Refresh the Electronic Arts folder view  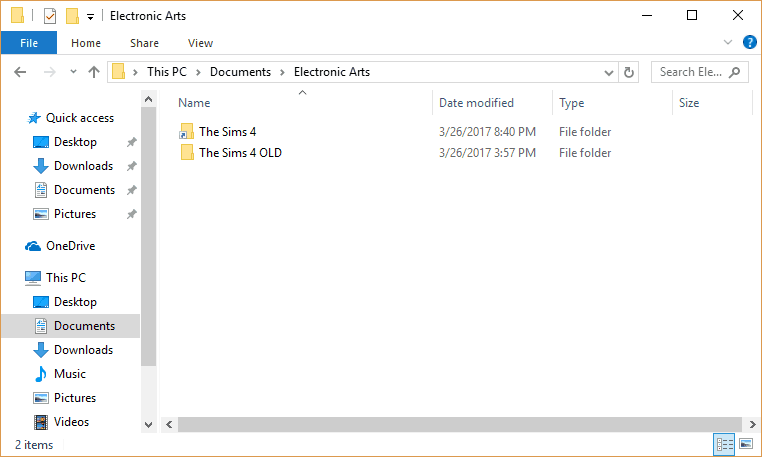(628, 72)
